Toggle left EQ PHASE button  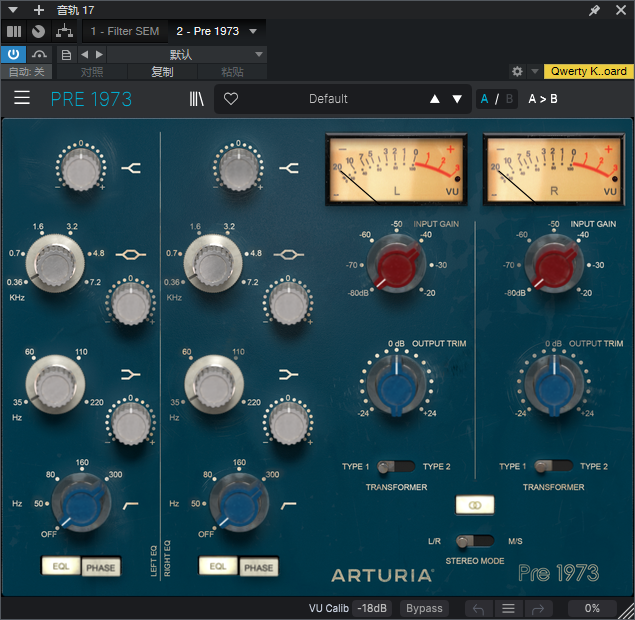pyautogui.click(x=101, y=567)
